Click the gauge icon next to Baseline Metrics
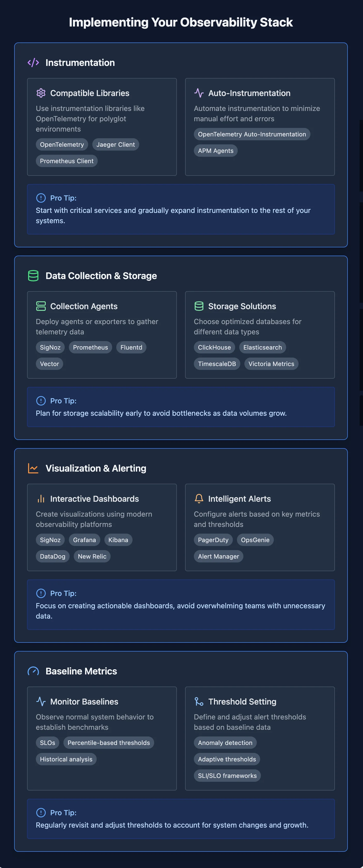The width and height of the screenshot is (363, 868). tap(33, 671)
